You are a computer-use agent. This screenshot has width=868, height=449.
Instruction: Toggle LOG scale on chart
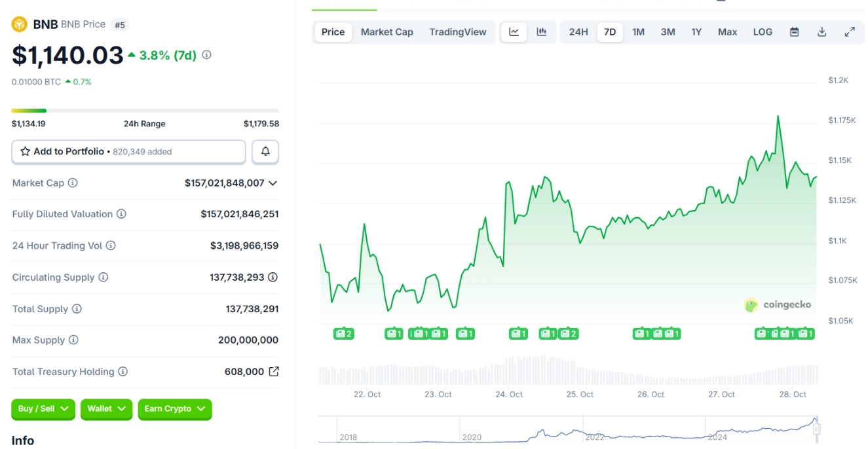(x=763, y=32)
